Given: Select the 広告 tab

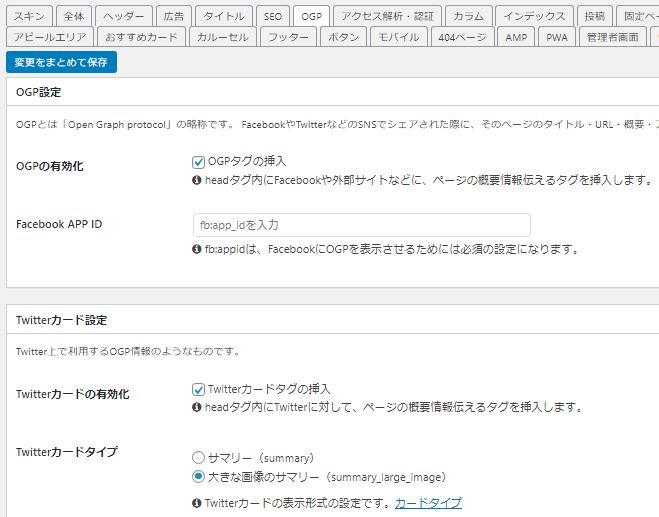Looking at the screenshot, I should point(174,16).
